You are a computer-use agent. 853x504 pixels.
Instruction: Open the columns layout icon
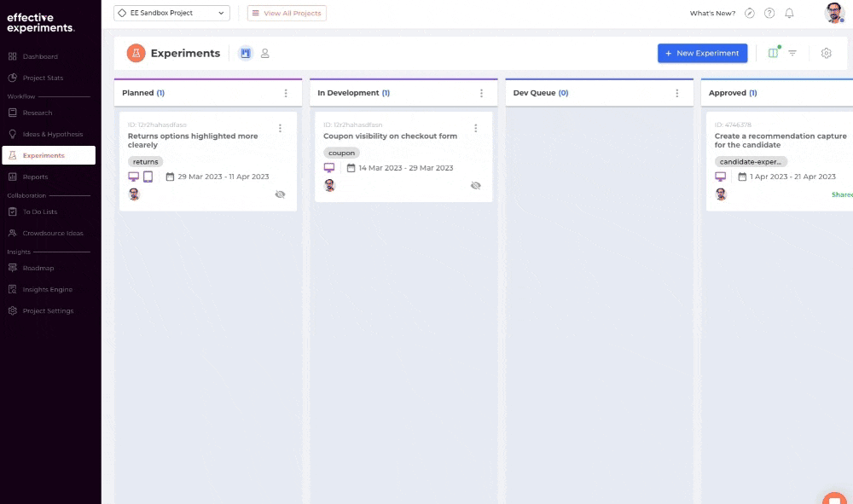click(773, 53)
